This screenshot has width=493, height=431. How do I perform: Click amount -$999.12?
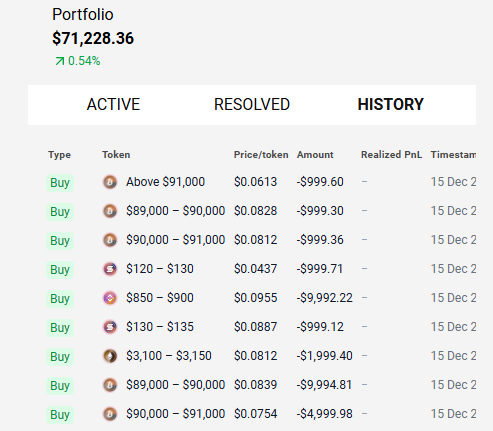tap(320, 327)
